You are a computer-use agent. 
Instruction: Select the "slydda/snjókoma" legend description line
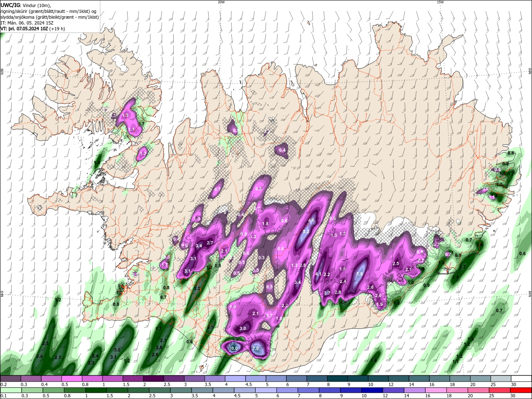(x=49, y=17)
